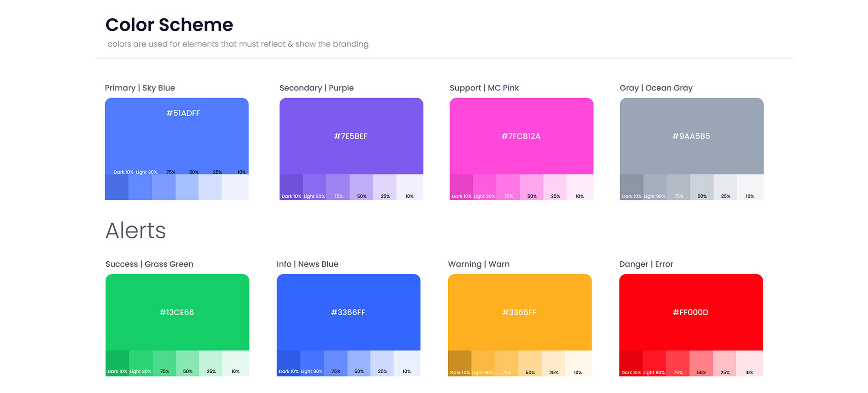The height and width of the screenshot is (393, 868).
Task: Select the 10% tint of News Blue
Action: click(407, 363)
